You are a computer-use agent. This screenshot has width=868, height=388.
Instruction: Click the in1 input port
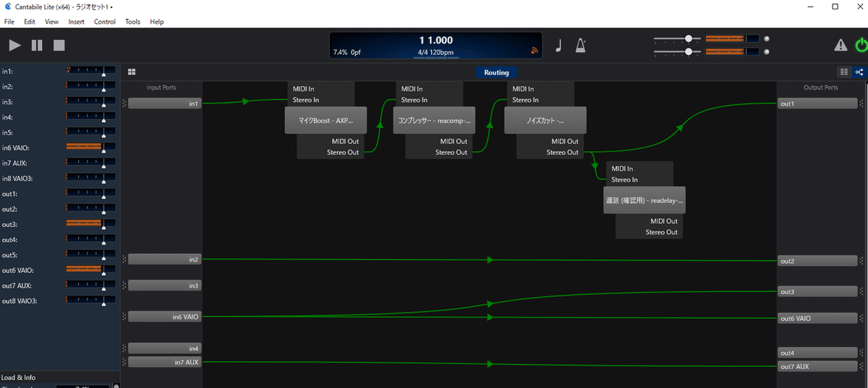click(x=165, y=104)
